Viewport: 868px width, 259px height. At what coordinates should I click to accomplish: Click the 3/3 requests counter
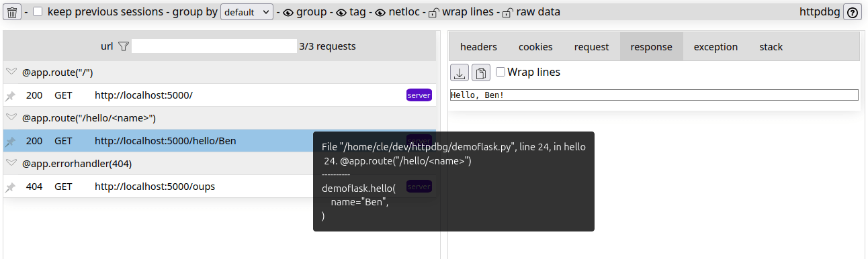pyautogui.click(x=327, y=46)
